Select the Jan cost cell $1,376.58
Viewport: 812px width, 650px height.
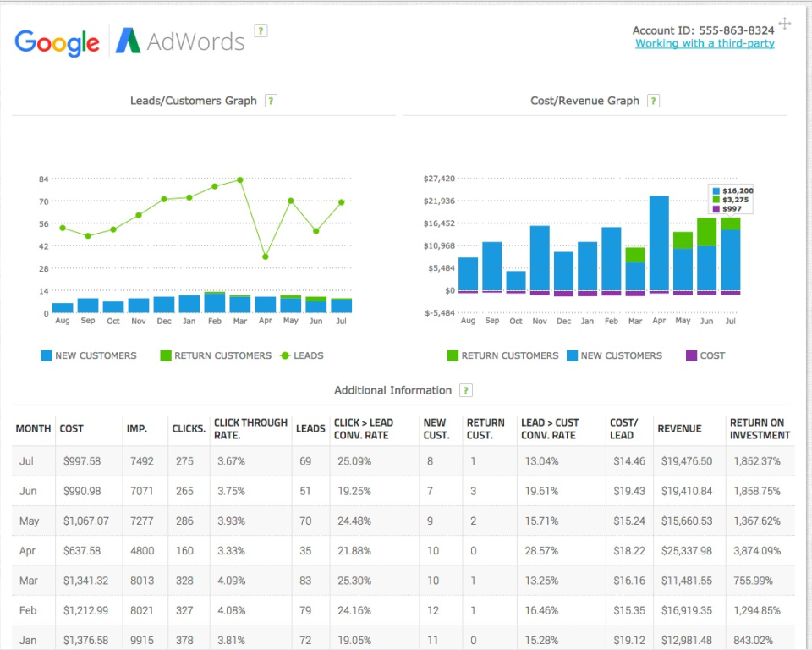[86, 640]
